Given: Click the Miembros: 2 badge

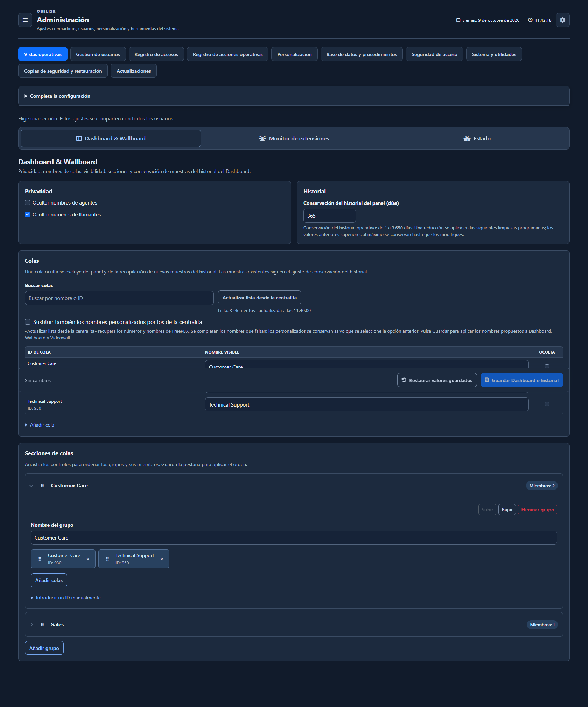Looking at the screenshot, I should coord(542,486).
